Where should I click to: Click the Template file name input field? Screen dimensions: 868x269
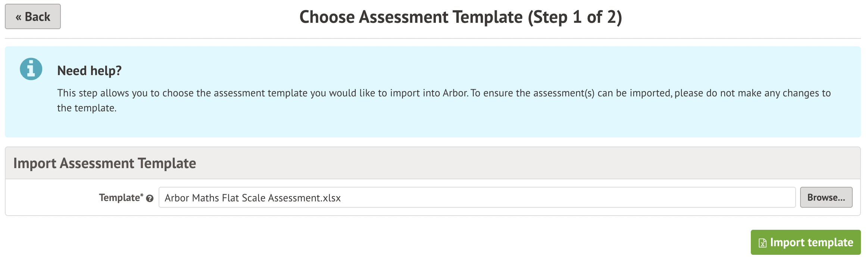[477, 198]
